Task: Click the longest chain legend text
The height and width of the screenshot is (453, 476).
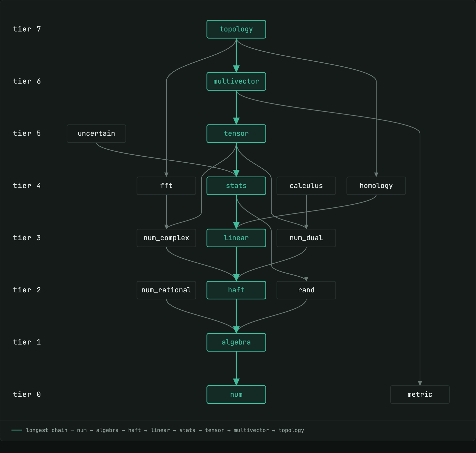Action: pos(165,430)
